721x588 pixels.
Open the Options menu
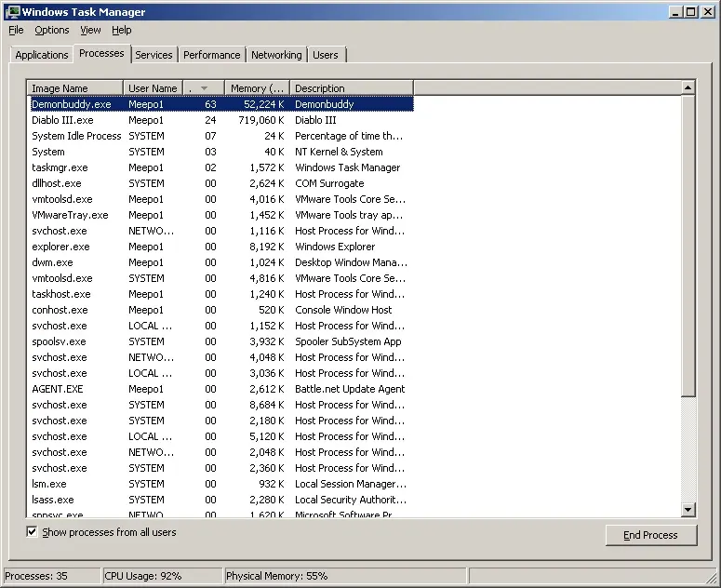[x=52, y=30]
